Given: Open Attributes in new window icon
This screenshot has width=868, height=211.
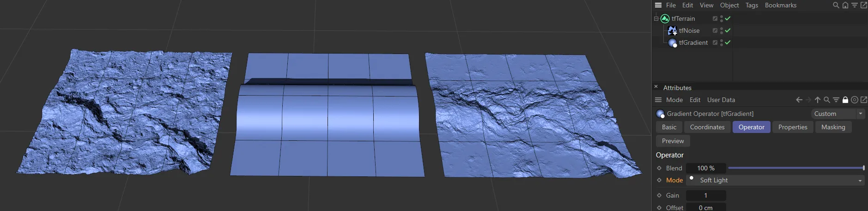Looking at the screenshot, I should 863,100.
